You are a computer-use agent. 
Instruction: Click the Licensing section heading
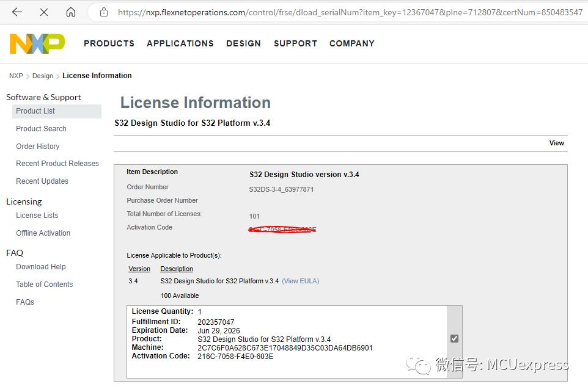tap(24, 201)
